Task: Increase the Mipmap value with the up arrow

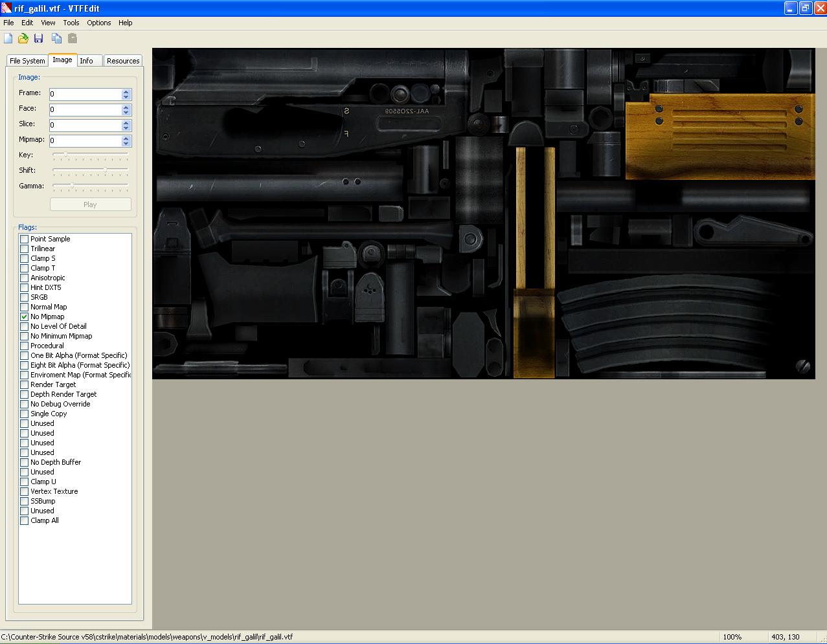Action: tap(126, 138)
